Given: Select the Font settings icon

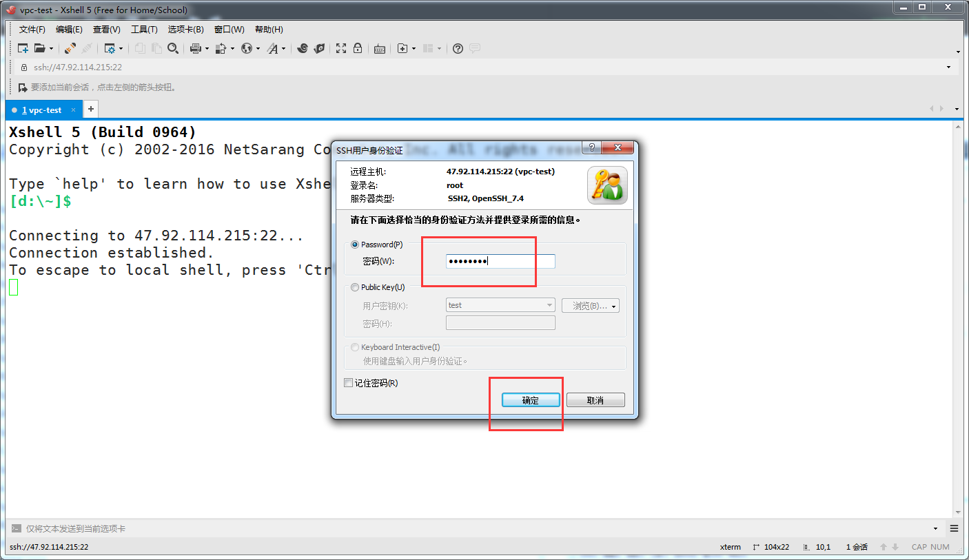Looking at the screenshot, I should point(274,48).
